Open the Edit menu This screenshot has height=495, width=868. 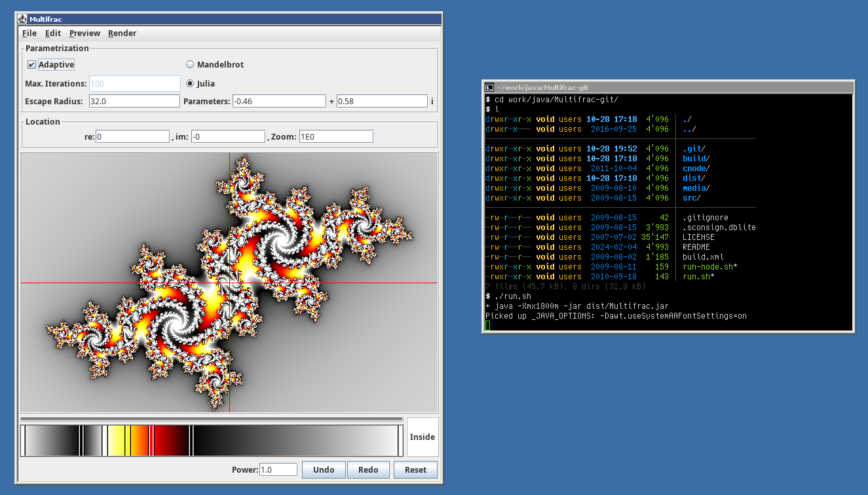53,33
